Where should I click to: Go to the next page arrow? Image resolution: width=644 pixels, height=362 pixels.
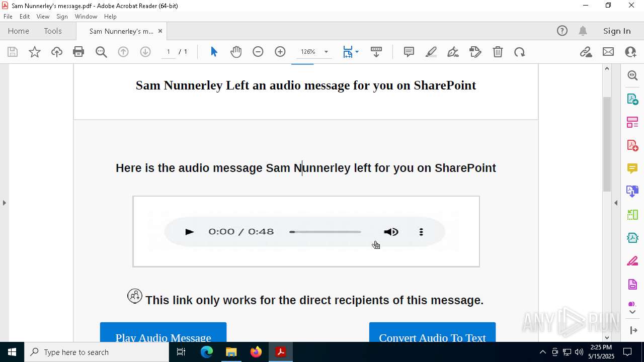pyautogui.click(x=145, y=52)
